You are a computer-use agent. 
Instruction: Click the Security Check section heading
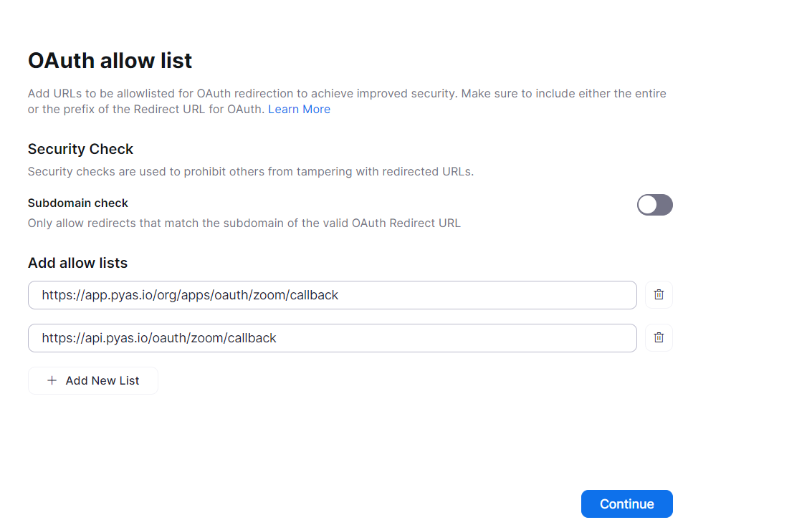[x=80, y=149]
